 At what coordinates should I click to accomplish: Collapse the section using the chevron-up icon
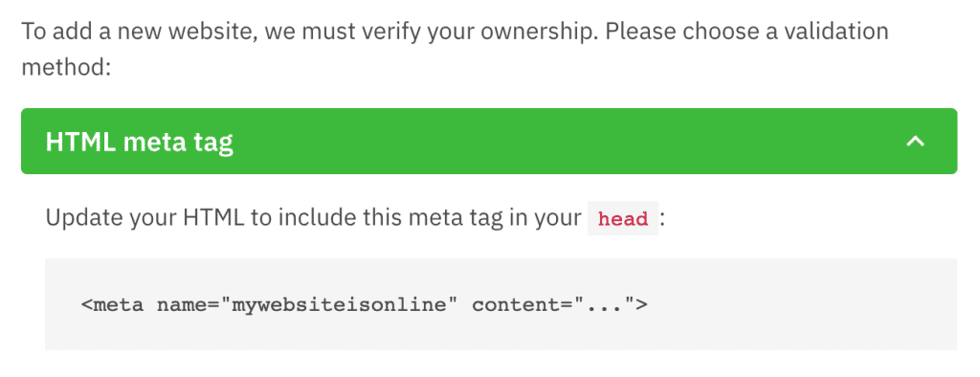coord(915,142)
